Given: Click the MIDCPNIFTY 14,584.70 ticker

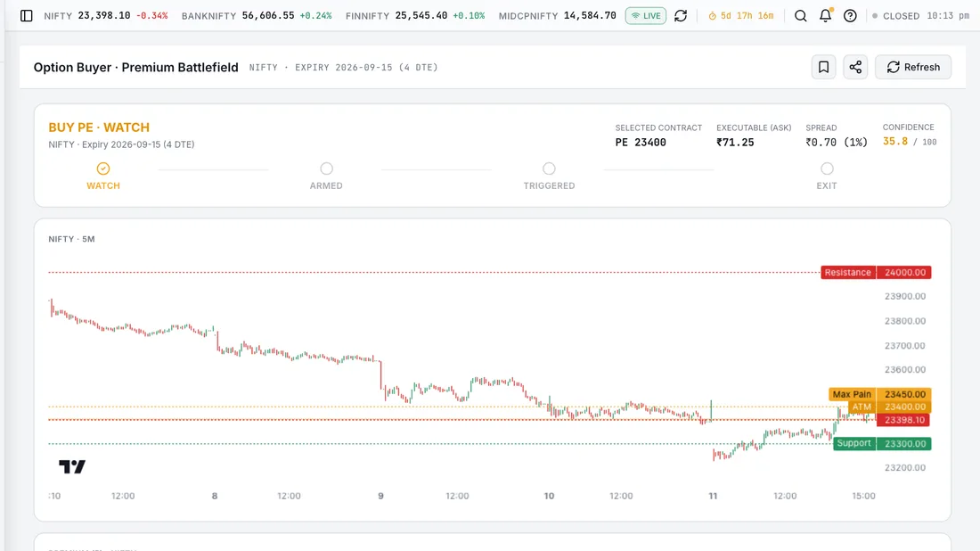Looking at the screenshot, I should (x=557, y=16).
